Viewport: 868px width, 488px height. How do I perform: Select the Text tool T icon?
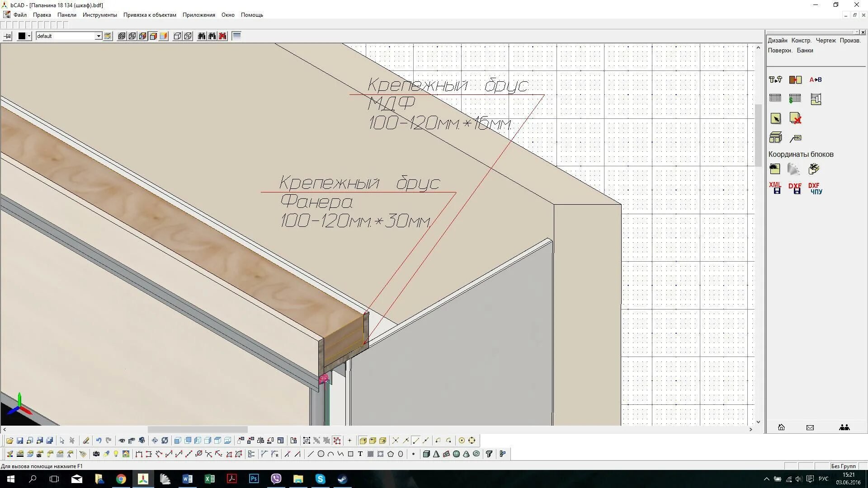(360, 454)
